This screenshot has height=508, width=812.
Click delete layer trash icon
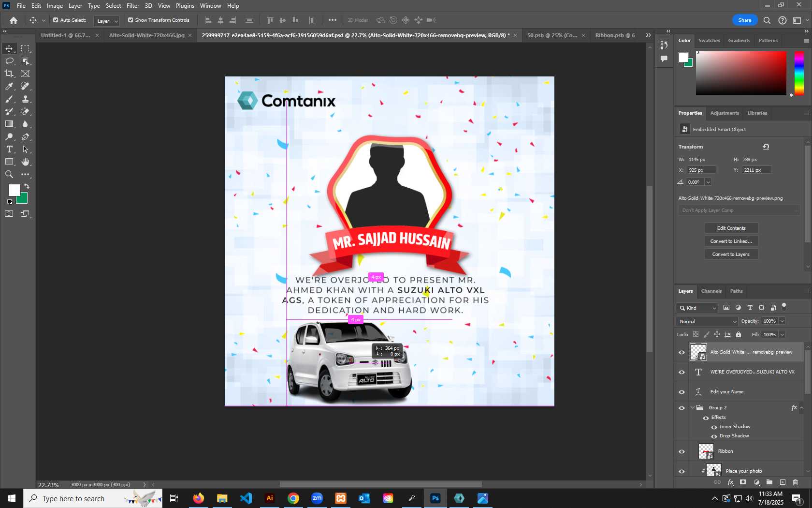[796, 482]
